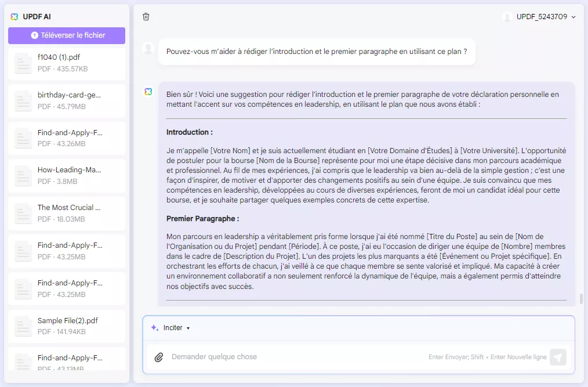Click the Sample File(2).pdf icon
Screen dimensions: 588x387
click(23, 326)
